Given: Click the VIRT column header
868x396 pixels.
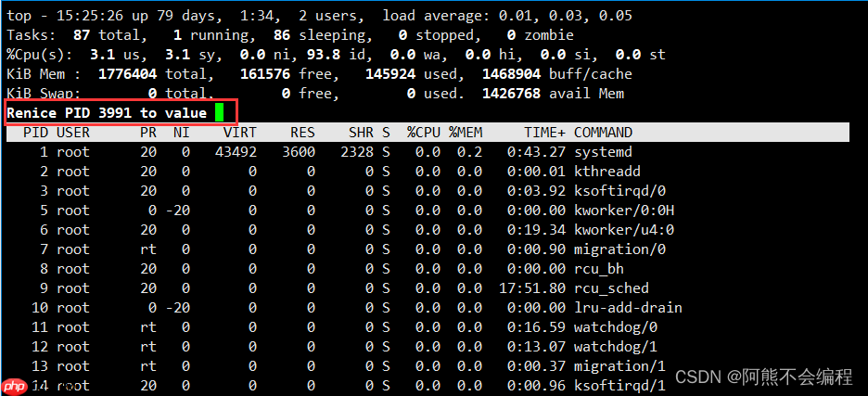Looking at the screenshot, I should 239,133.
